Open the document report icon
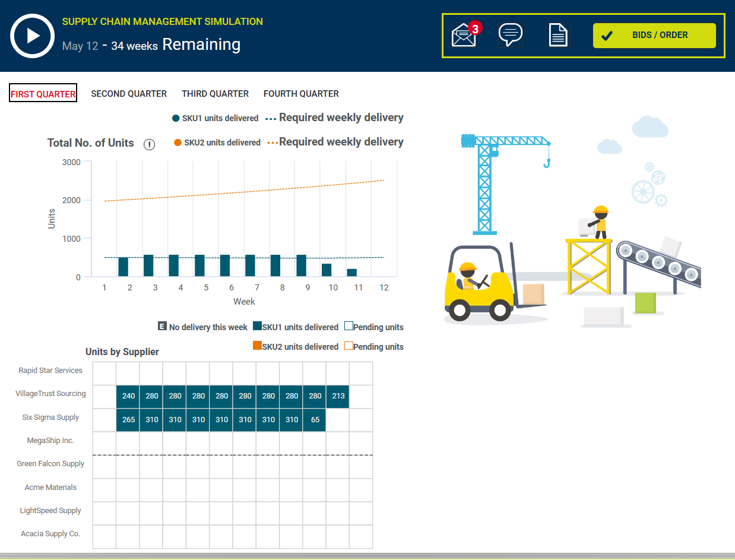735x560 pixels. [x=558, y=34]
